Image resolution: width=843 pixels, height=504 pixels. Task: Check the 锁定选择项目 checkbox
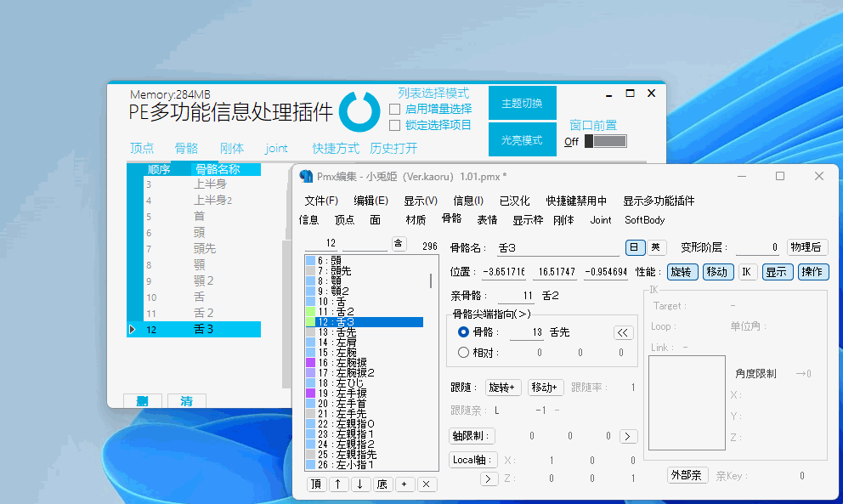[394, 125]
